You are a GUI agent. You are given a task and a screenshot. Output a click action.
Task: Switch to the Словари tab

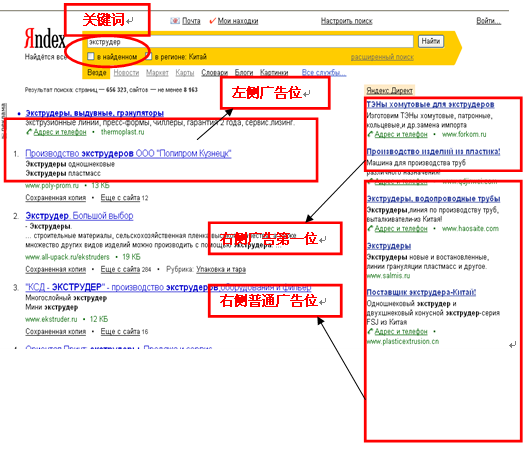215,73
